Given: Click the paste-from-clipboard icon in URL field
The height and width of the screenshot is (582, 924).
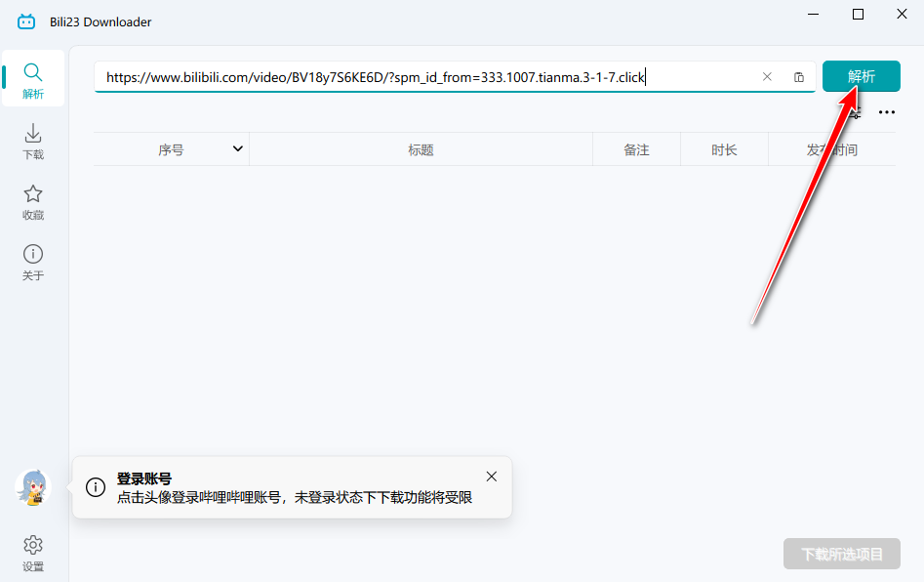Looking at the screenshot, I should [798, 77].
